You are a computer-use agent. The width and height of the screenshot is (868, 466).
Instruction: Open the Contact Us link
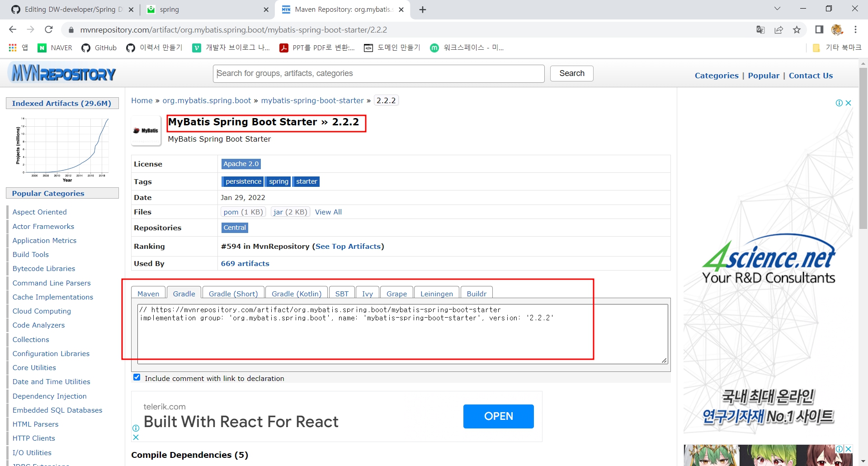point(811,76)
